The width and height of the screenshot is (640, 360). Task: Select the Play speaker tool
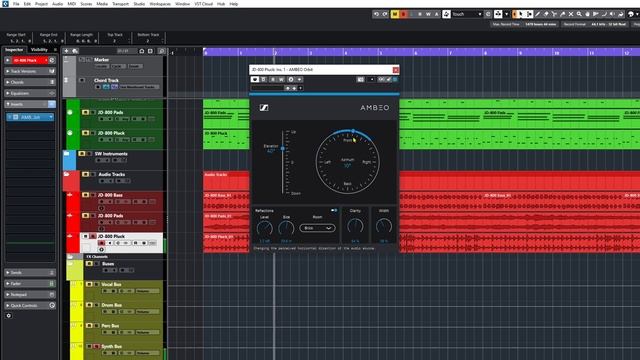(612, 14)
